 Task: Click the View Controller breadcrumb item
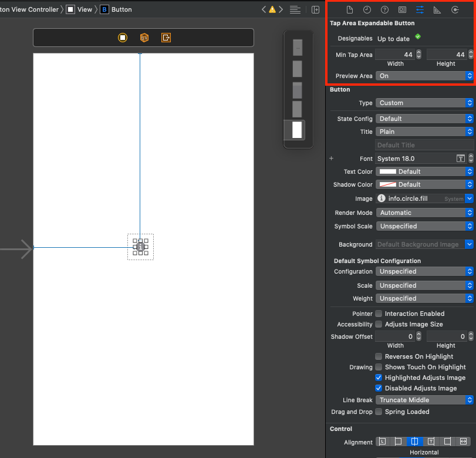tap(29, 9)
